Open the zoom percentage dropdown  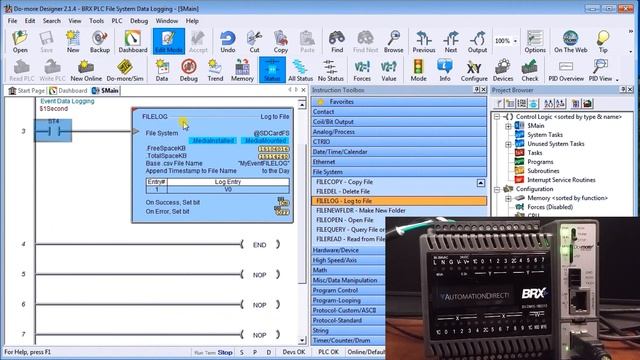[x=515, y=41]
